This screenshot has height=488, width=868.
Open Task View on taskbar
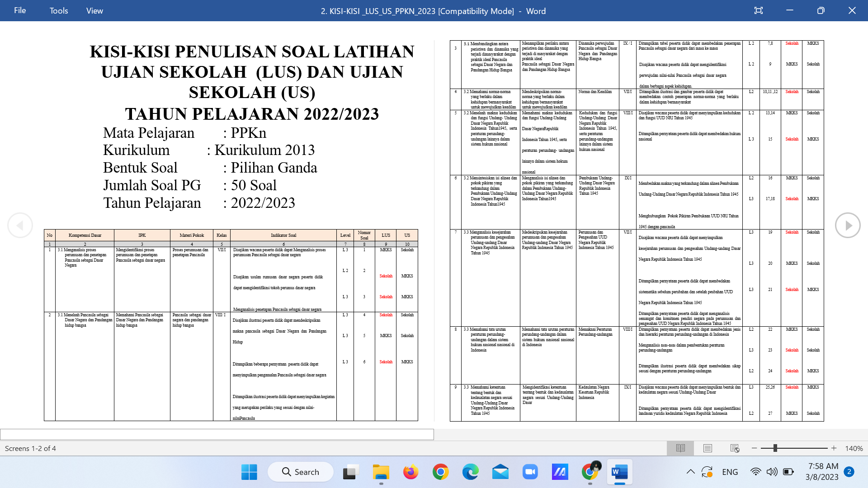point(351,472)
